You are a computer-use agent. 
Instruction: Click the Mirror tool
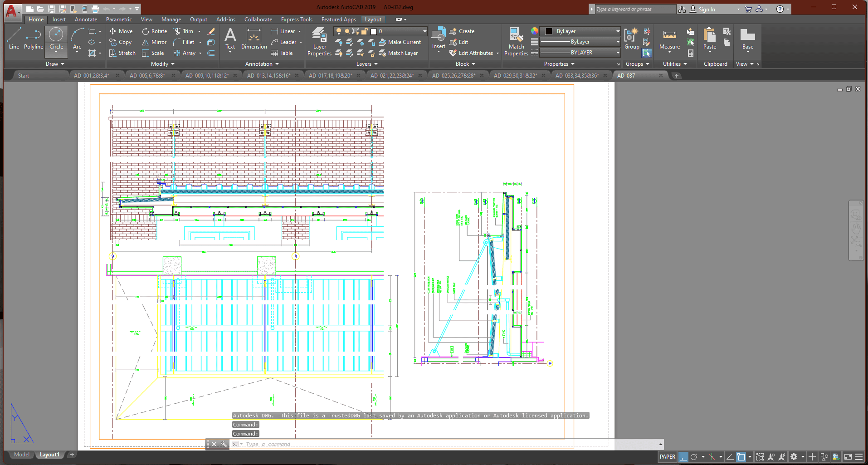coord(154,42)
